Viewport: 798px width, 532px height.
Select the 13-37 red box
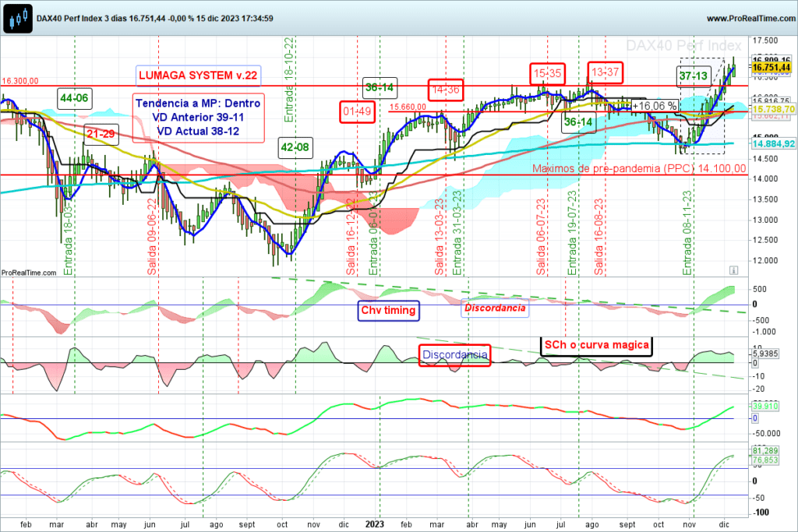coord(605,72)
